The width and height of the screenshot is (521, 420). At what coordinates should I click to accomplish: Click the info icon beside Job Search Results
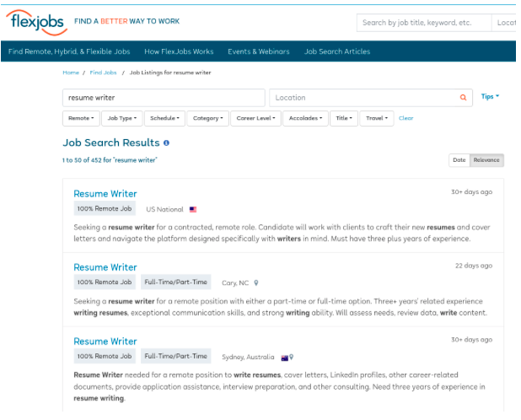(x=166, y=143)
